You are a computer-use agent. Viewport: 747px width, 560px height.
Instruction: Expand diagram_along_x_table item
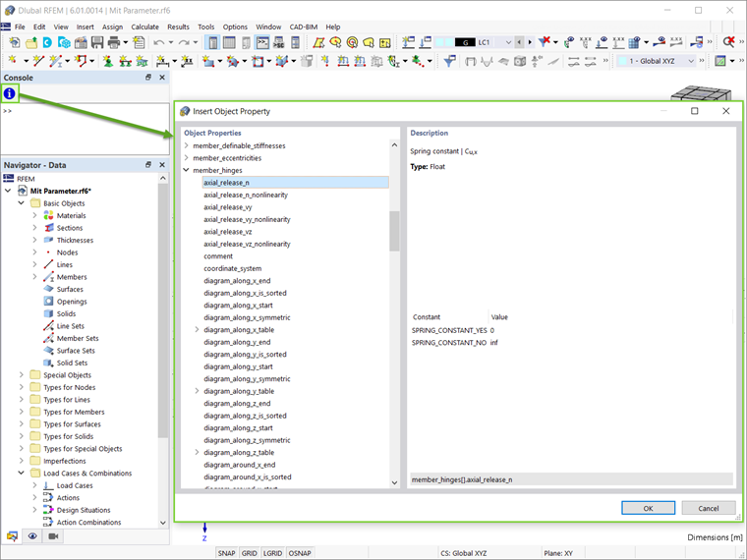(197, 329)
